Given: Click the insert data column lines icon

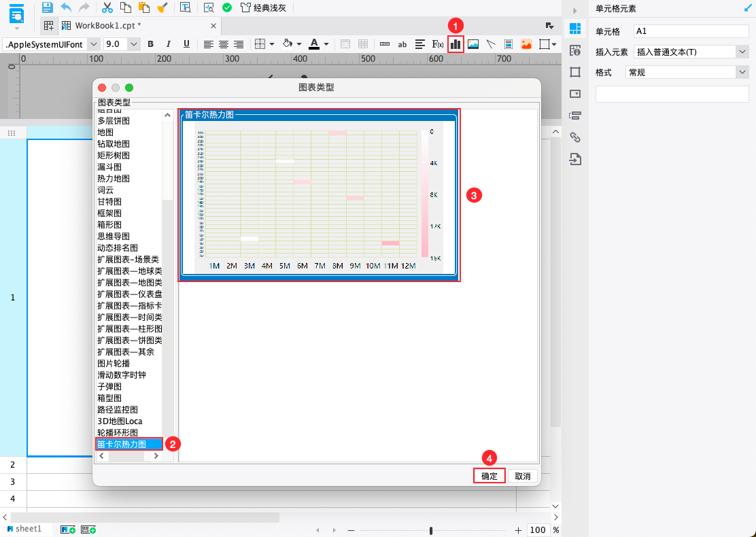Looking at the screenshot, I should point(420,44).
